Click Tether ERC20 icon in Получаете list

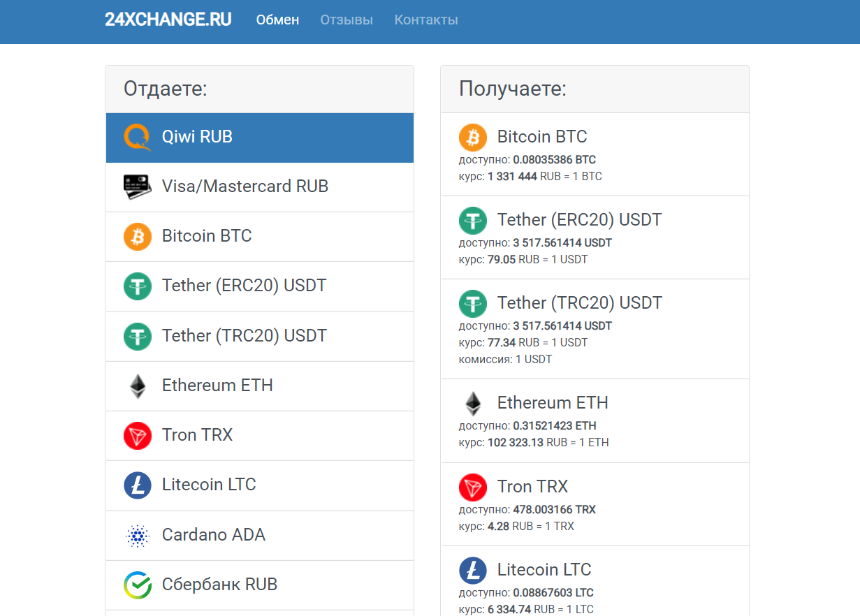473,220
